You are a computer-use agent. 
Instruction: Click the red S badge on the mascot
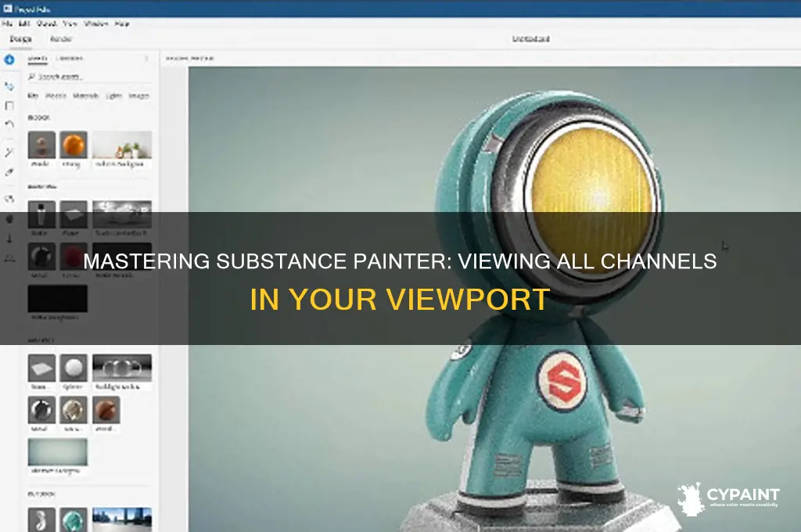562,381
